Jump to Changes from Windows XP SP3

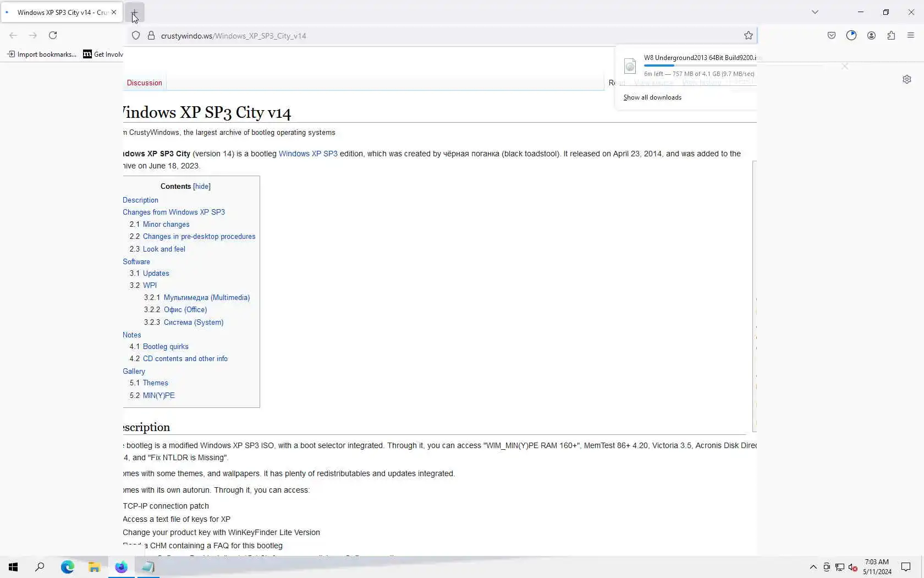tap(174, 212)
